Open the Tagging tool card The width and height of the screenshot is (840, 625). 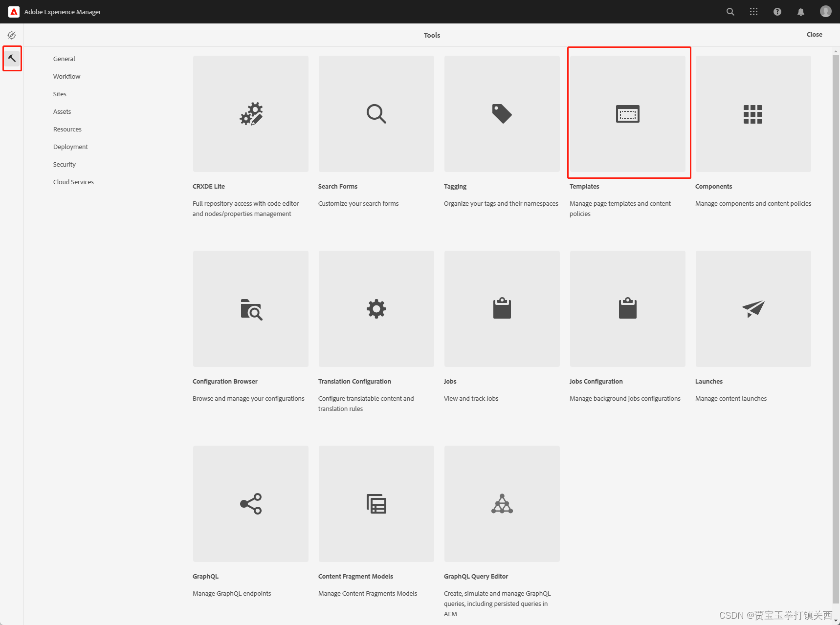coord(502,114)
